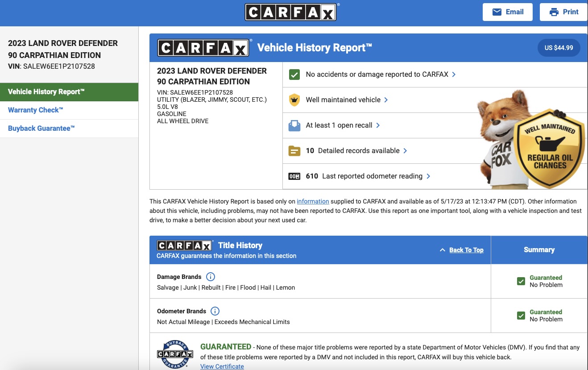This screenshot has height=370, width=588.
Task: Click the Email envelope icon
Action: click(x=497, y=12)
